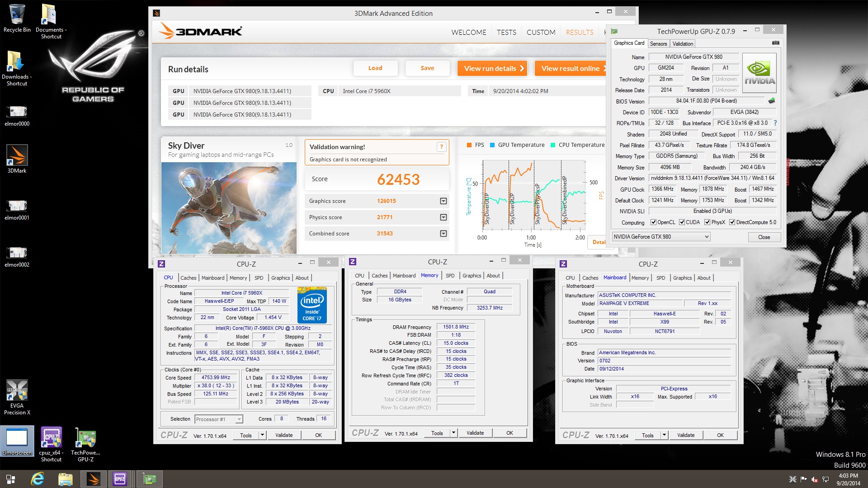Expand Graphics score details

tap(443, 201)
